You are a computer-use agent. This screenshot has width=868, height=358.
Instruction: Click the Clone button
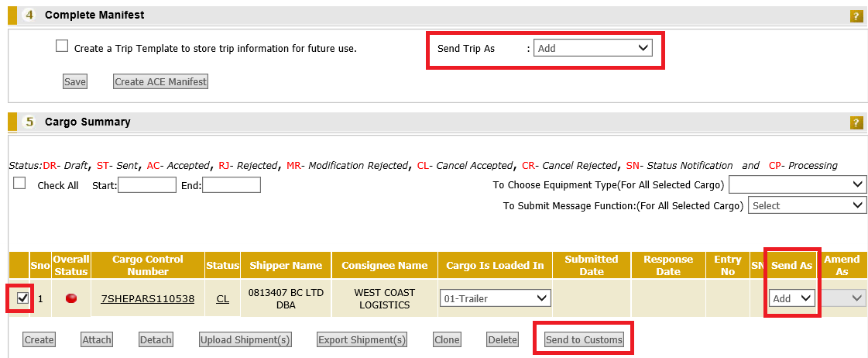447,339
